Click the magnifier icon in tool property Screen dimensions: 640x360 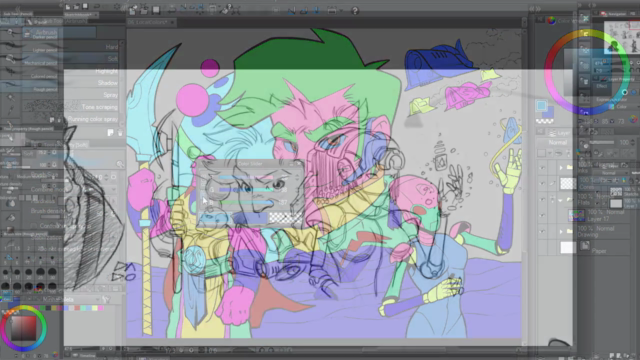120,164
